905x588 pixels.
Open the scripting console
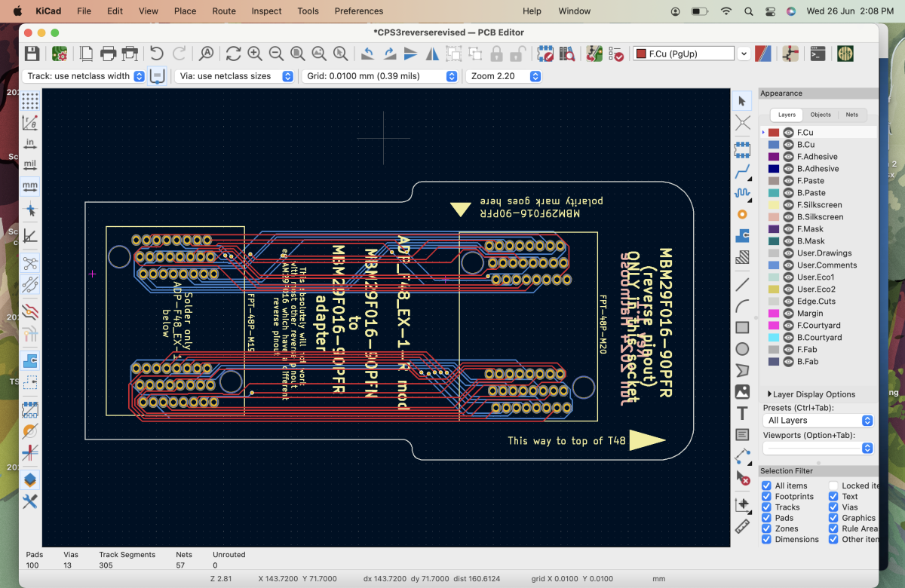point(818,54)
